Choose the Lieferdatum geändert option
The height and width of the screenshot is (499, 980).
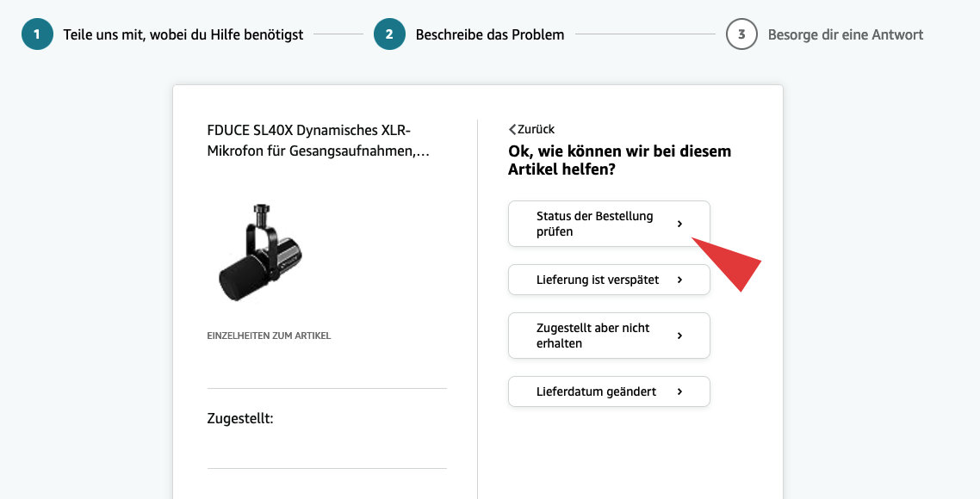tap(596, 391)
